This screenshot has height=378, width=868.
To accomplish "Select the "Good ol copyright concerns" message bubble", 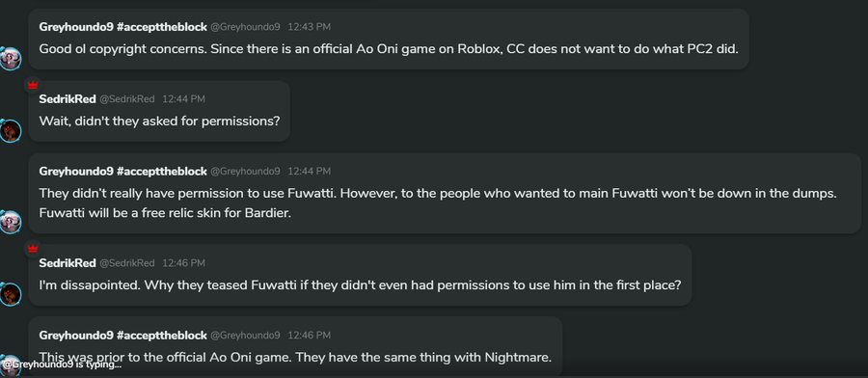I will tap(389, 39).
